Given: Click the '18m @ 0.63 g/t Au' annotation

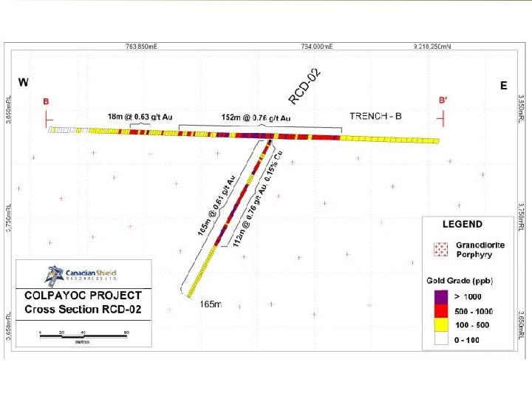Looking at the screenshot, I should [140, 117].
